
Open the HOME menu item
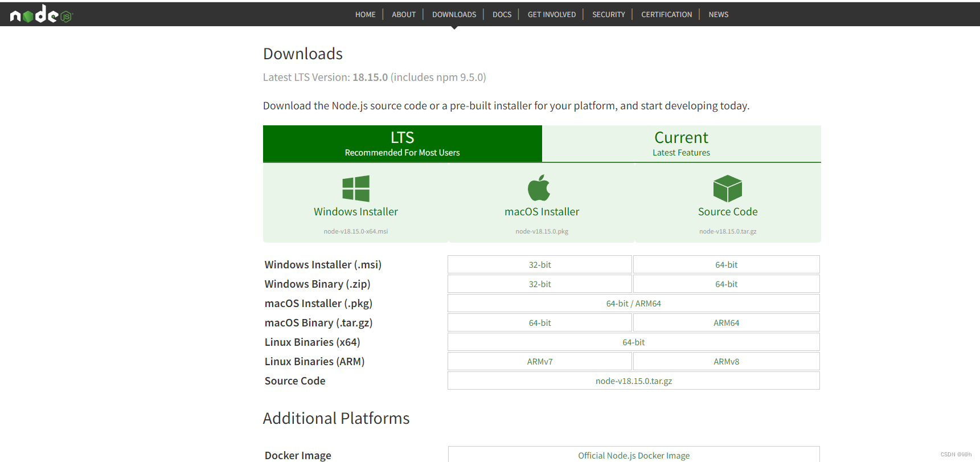click(x=366, y=14)
